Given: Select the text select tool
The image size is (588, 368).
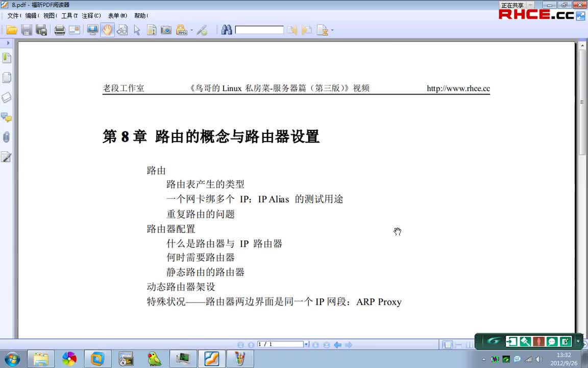Looking at the screenshot, I should click(x=152, y=30).
